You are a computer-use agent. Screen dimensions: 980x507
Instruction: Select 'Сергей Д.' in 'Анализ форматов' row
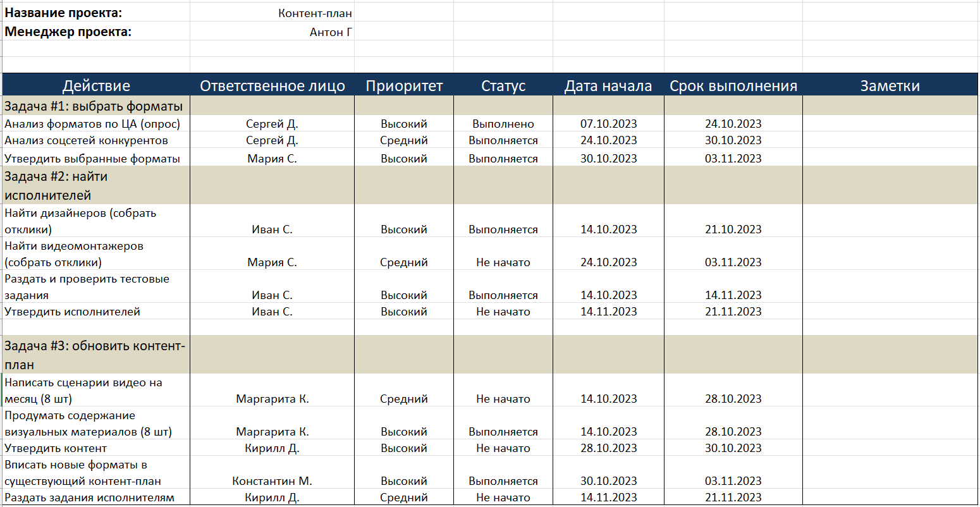point(272,124)
